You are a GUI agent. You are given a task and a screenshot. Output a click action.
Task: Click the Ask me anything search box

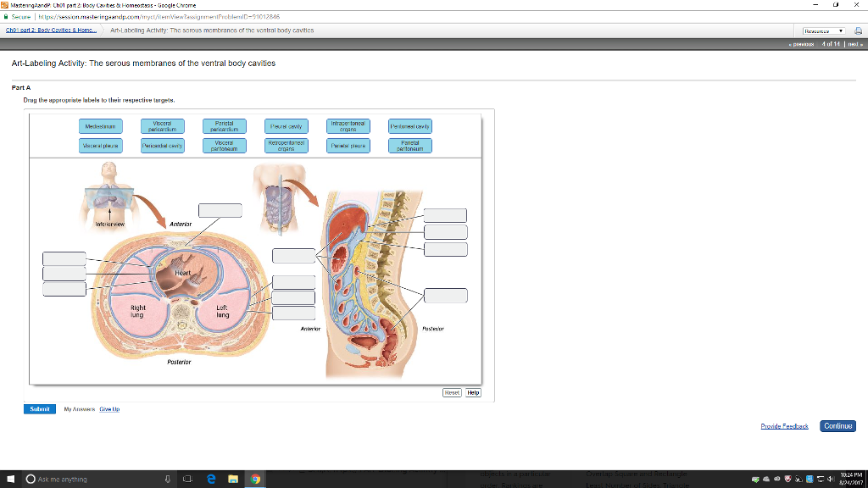tap(85, 479)
